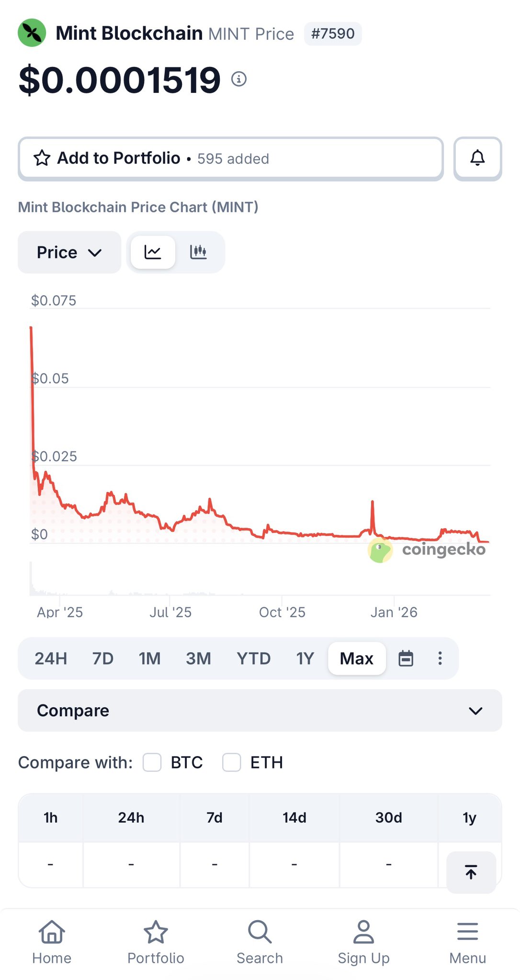Screen dimensions: 520x980
Task: Open the Price dropdown
Action: pos(69,252)
